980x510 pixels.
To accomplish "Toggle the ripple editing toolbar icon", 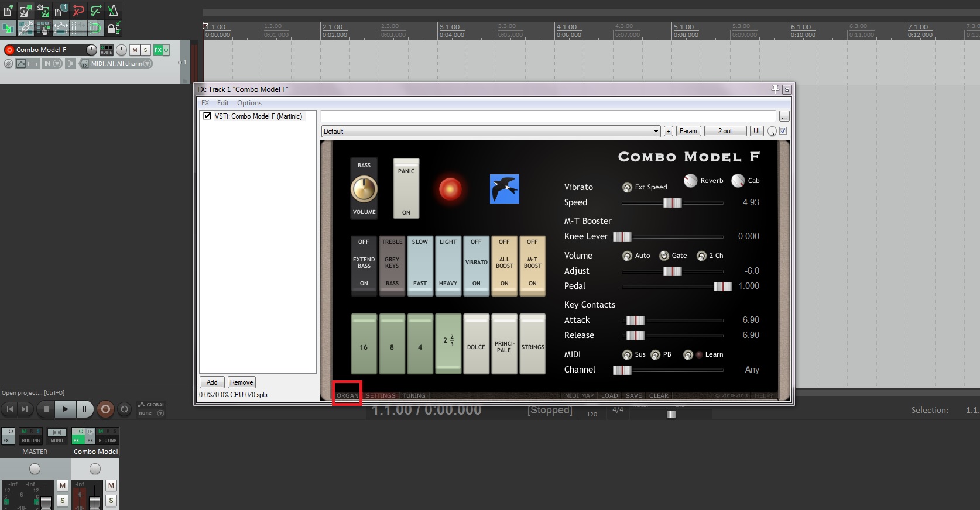I will 43,27.
